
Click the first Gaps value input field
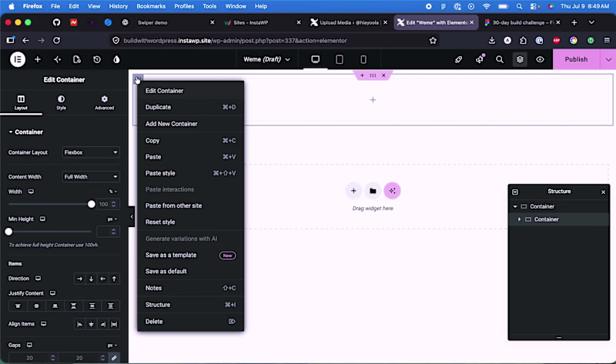point(33,358)
